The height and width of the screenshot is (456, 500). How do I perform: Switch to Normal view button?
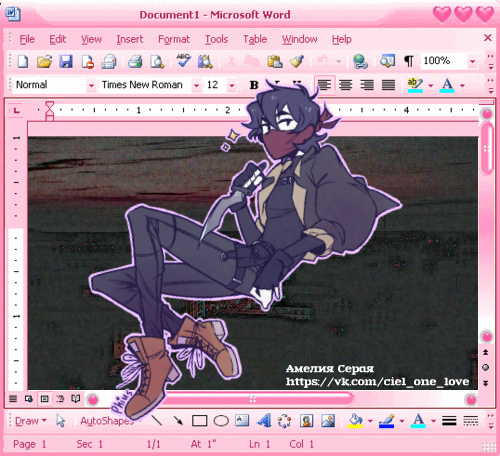(x=13, y=399)
